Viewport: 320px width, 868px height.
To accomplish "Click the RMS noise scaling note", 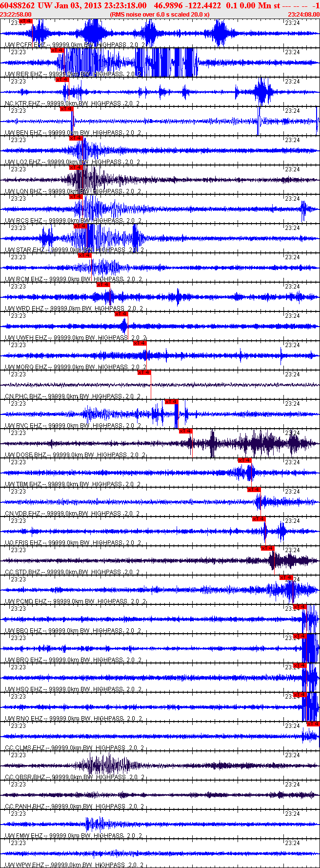I will pos(160,15).
